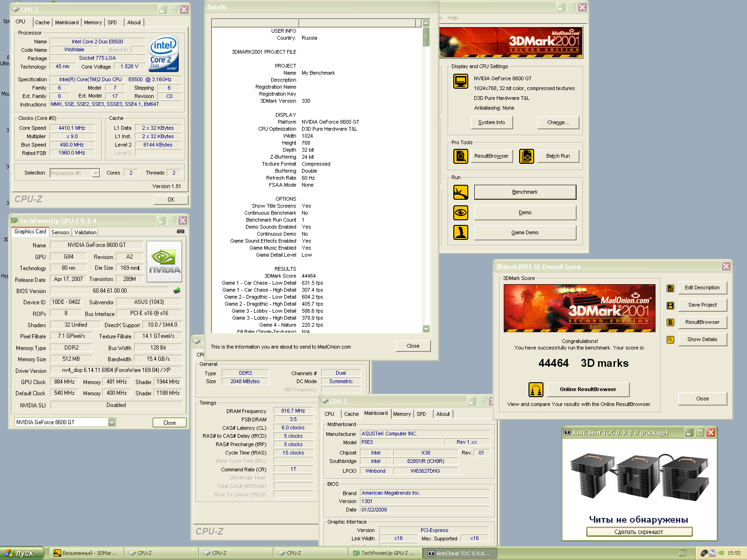Viewport: 747px width, 560px height.
Task: Click the CPU-Z window title icon
Action: tap(15, 9)
